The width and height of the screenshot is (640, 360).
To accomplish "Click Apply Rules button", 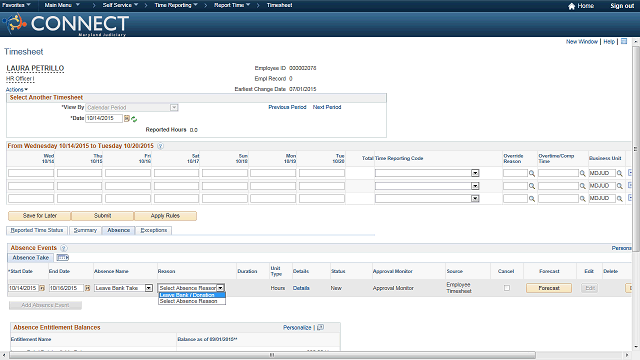I will [165, 216].
